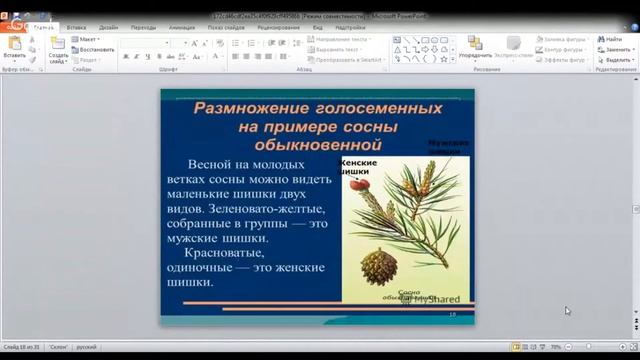Switch to the Показ слайдов tab
The width and height of the screenshot is (640, 360).
226,27
